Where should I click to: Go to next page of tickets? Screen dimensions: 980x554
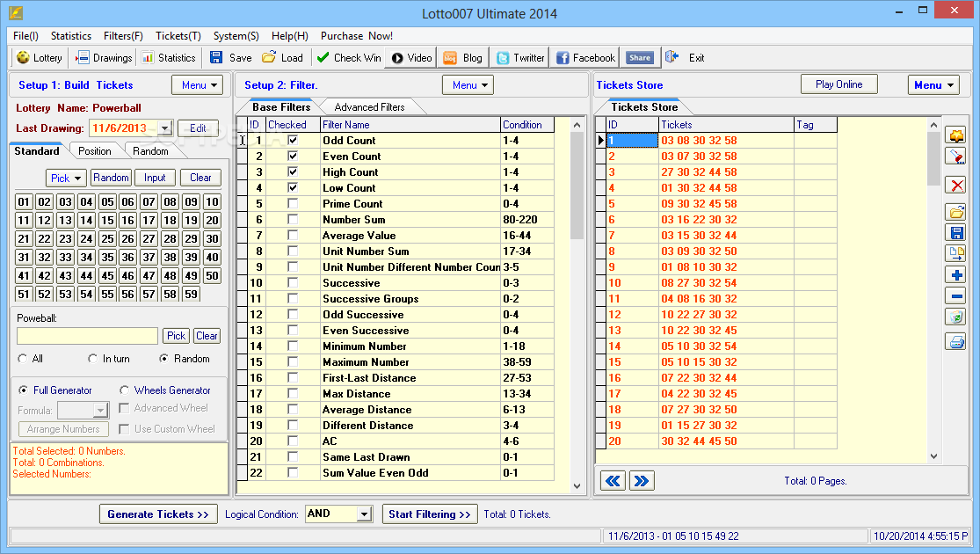pos(642,481)
